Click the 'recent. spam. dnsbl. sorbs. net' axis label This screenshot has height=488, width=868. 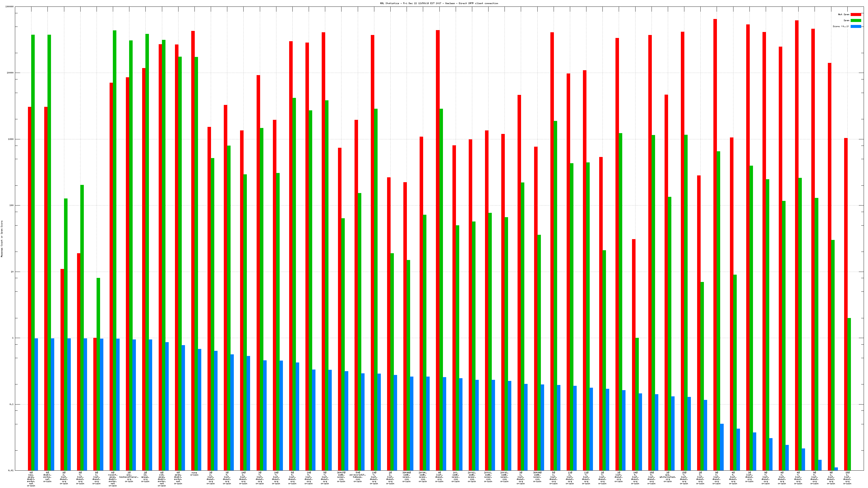[x=113, y=479]
